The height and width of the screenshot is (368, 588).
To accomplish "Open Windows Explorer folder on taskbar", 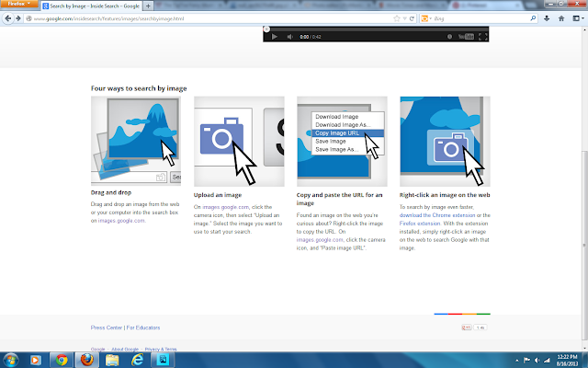I will click(112, 360).
